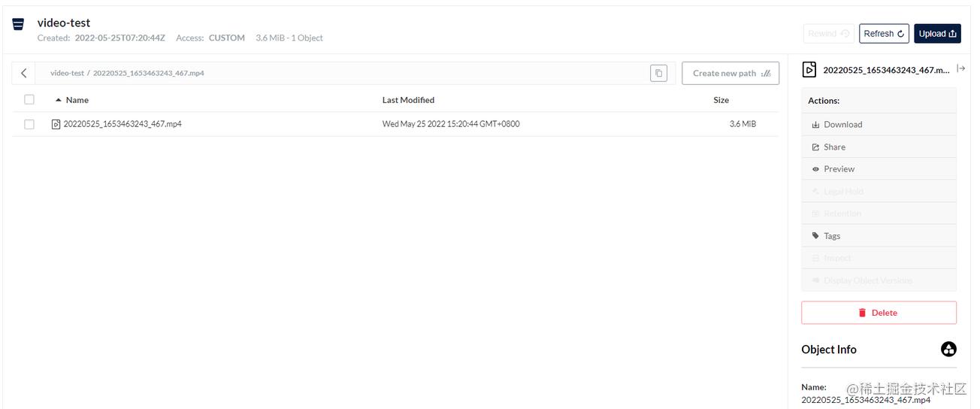The height and width of the screenshot is (409, 980).
Task: Click the Object Info circular icon
Action: pos(948,349)
